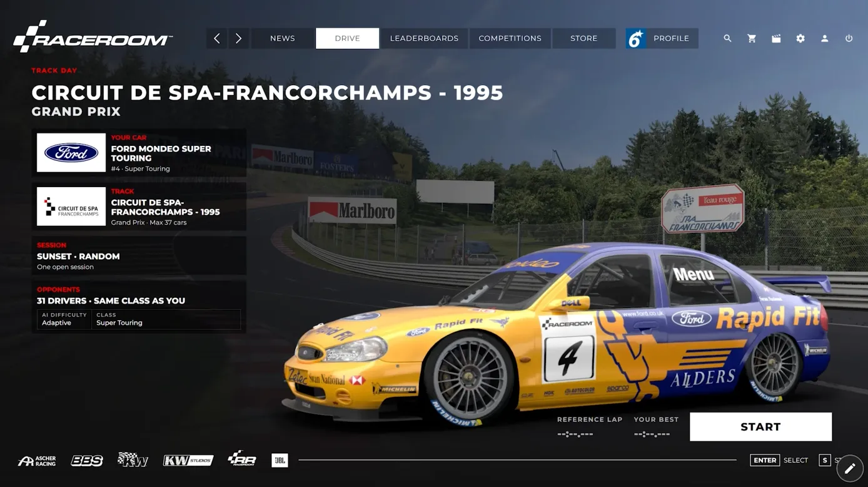The image size is (868, 487).
Task: Open session settings Sunset Random
Action: point(139,256)
